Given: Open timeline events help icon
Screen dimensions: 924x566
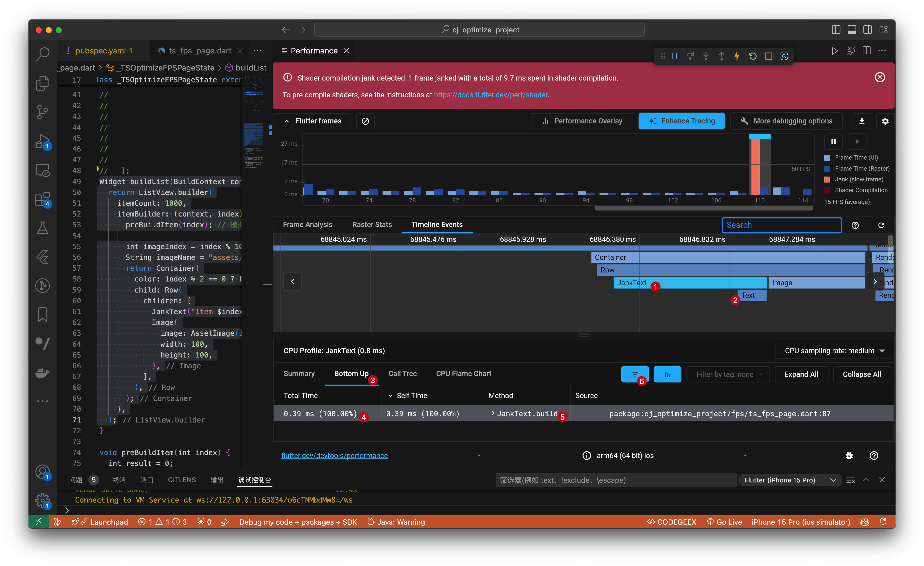Looking at the screenshot, I should point(855,225).
